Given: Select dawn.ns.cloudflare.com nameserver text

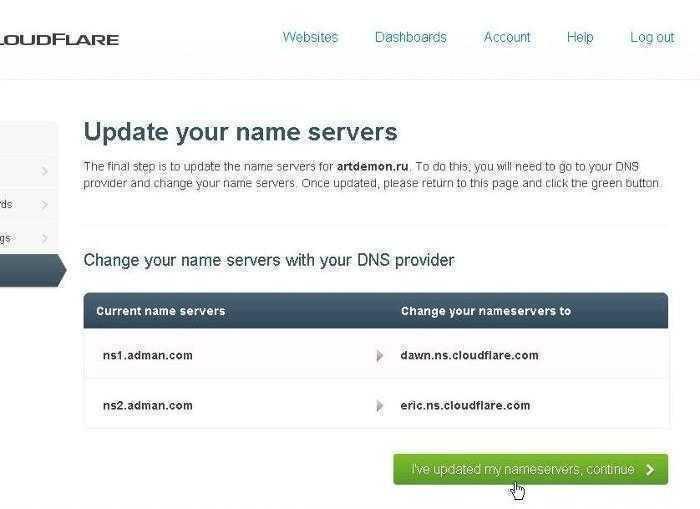Looking at the screenshot, I should click(470, 355).
